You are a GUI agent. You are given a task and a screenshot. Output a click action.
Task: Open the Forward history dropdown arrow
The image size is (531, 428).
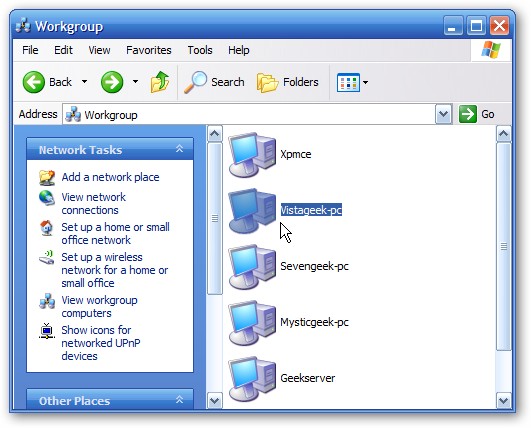135,82
